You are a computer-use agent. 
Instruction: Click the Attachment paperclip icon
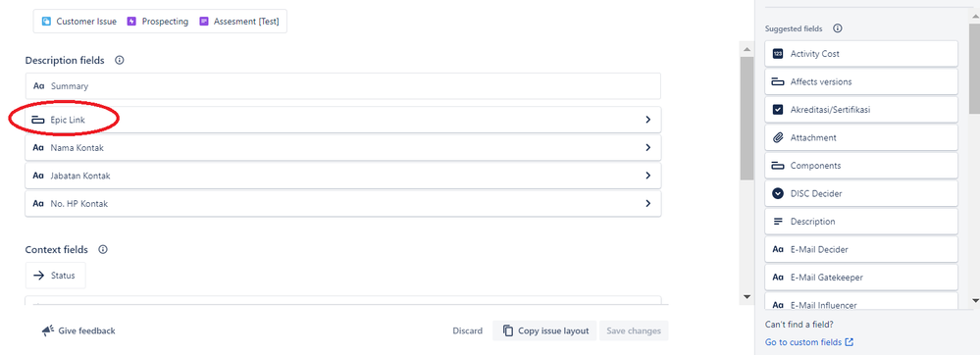coord(778,137)
